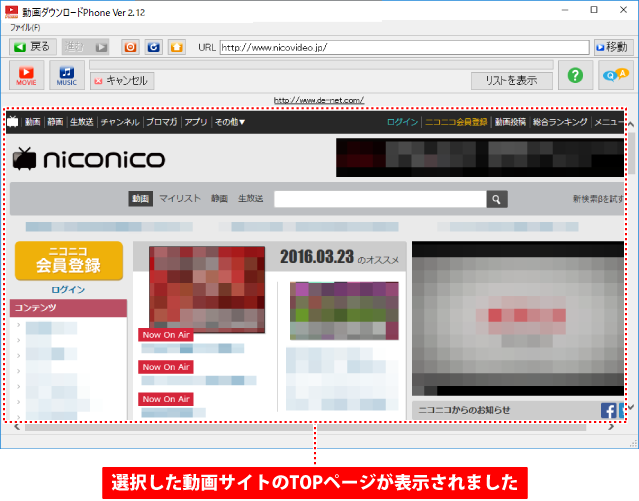Click the red featured video thumbnail
The image size is (639, 501).
(x=207, y=289)
